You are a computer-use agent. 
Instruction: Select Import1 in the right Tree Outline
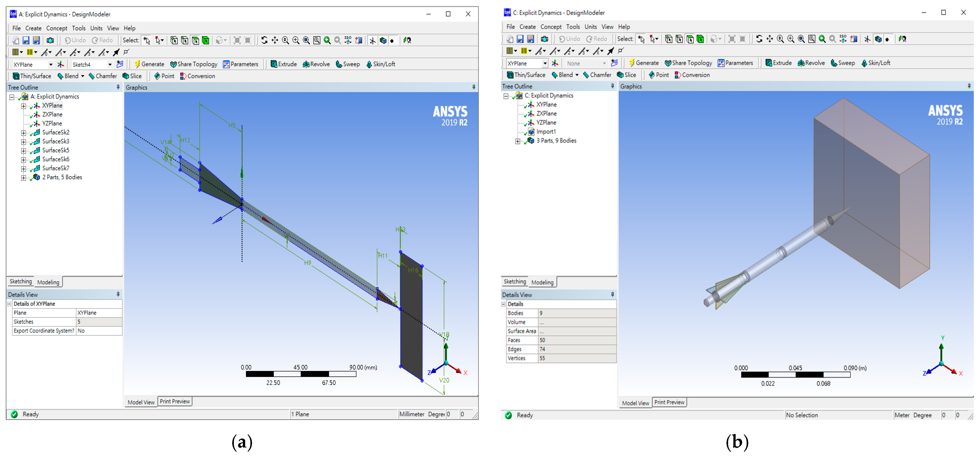(546, 132)
